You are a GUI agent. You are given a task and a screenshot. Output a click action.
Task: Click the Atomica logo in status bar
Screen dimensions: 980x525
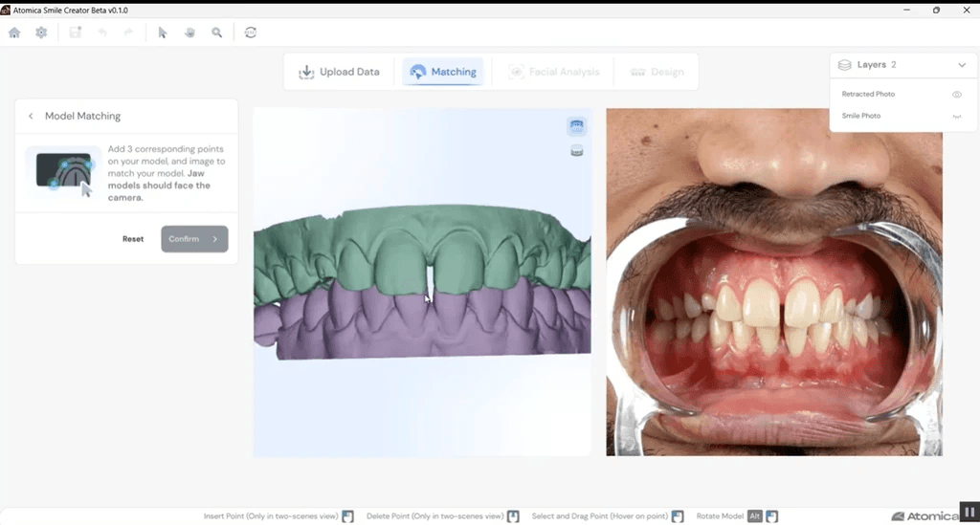coord(924,516)
